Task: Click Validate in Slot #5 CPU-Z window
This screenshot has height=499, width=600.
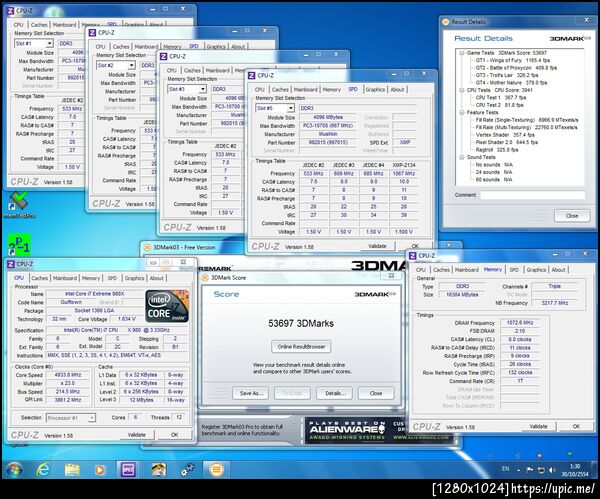Action: (377, 246)
